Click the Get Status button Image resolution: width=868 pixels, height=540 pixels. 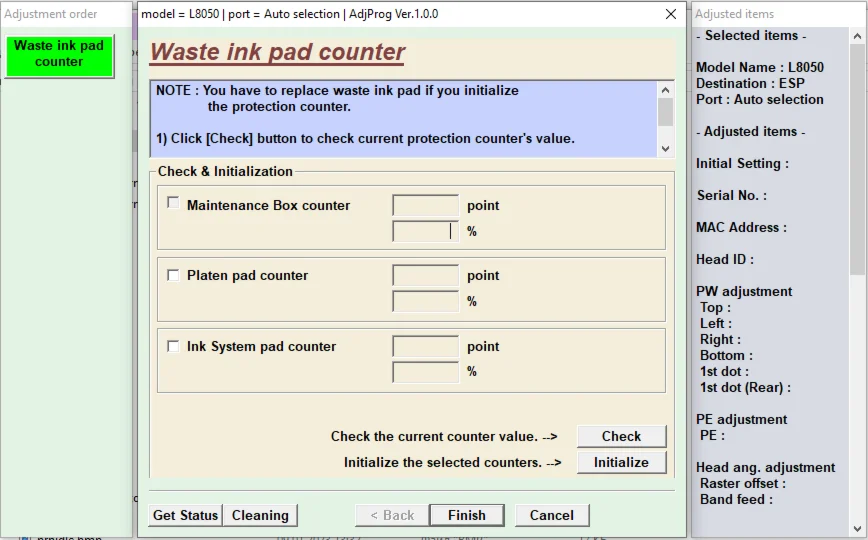(x=185, y=515)
